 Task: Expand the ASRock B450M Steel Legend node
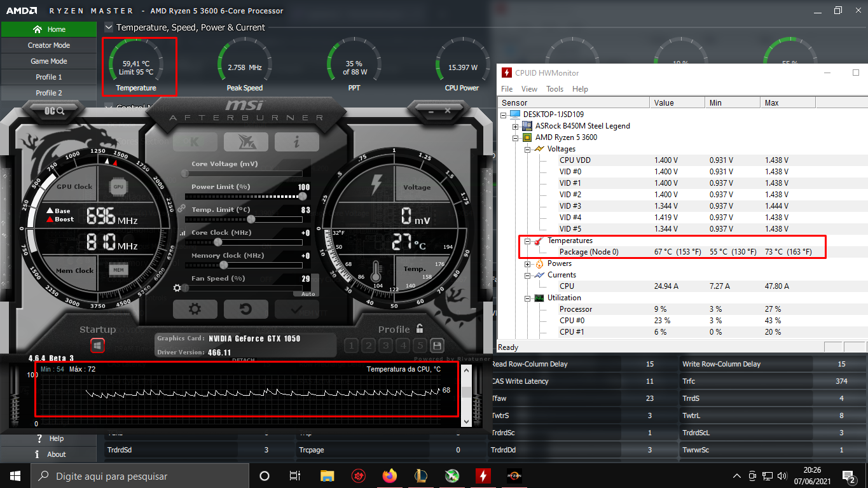pos(516,126)
